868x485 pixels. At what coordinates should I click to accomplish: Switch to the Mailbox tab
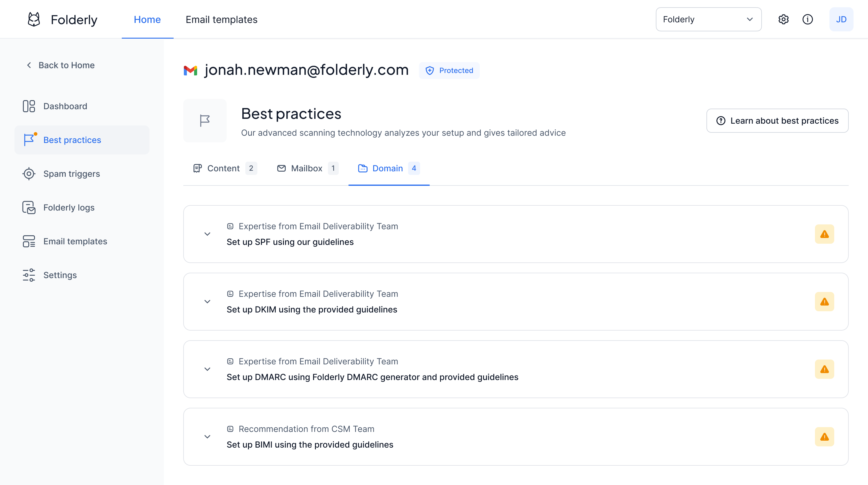click(x=307, y=168)
